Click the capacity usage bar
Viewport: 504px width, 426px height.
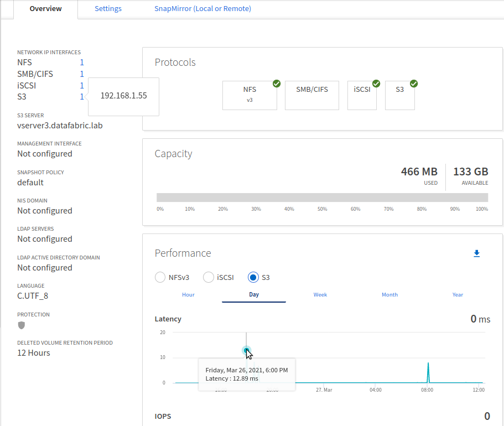coord(322,198)
